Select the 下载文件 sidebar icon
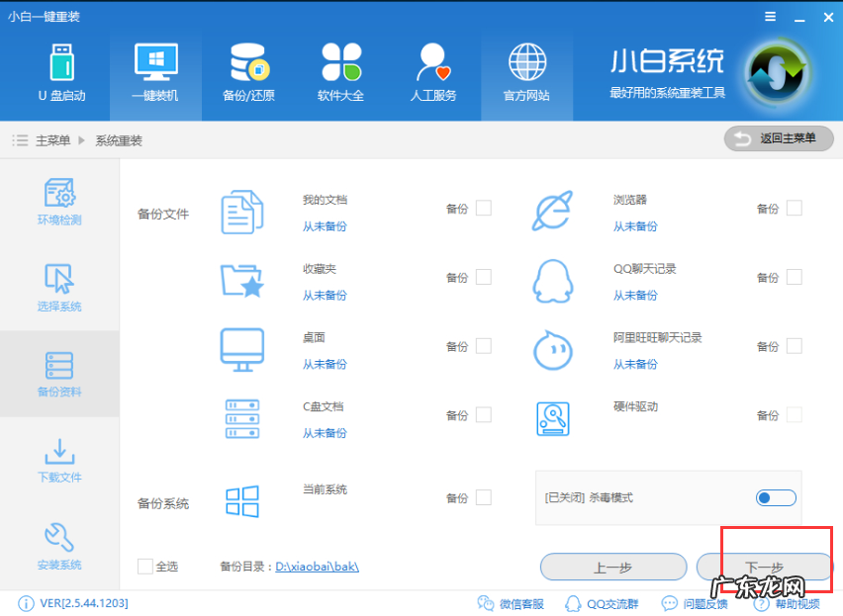Screen dimensions: 843x616 click(x=59, y=459)
